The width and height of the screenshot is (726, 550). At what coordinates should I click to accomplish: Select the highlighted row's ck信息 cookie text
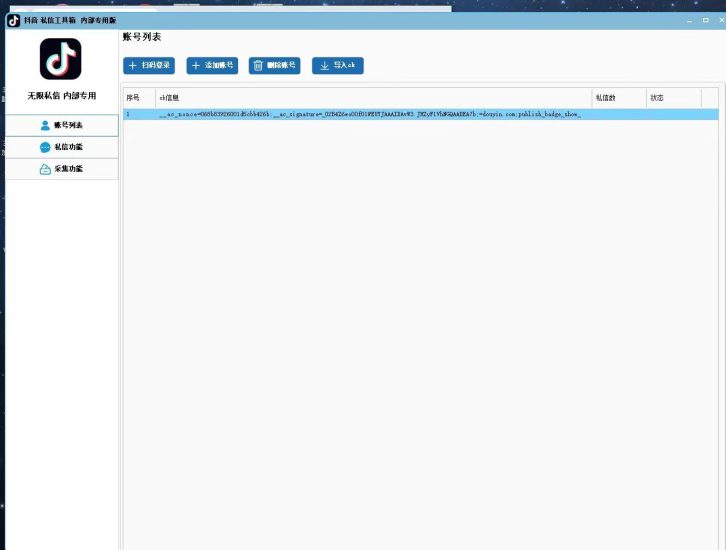(x=370, y=115)
